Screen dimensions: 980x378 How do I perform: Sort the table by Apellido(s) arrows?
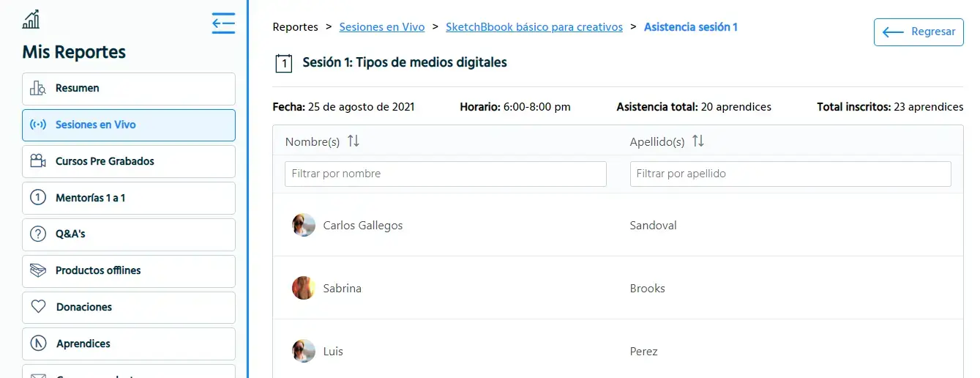pos(698,141)
